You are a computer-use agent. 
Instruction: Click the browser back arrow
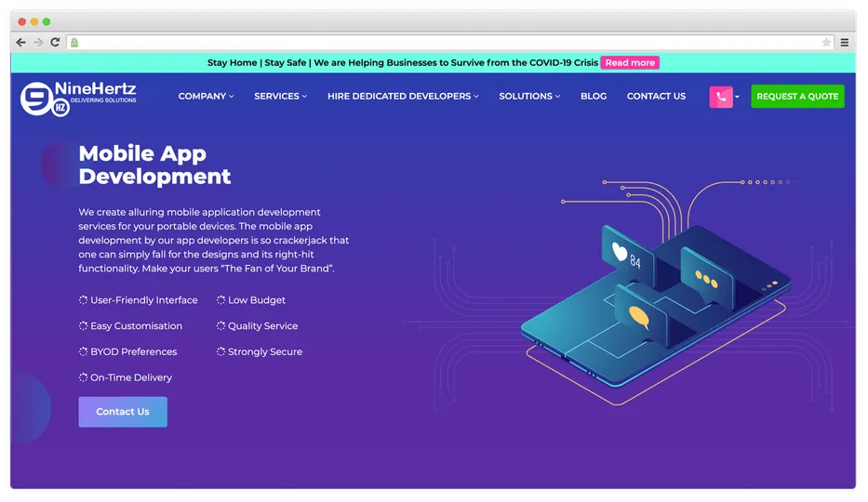(x=21, y=43)
